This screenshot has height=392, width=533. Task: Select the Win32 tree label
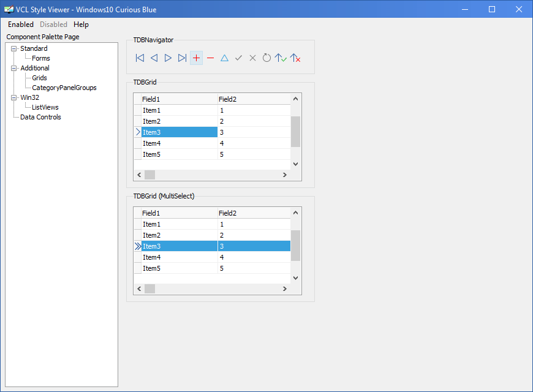(29, 97)
